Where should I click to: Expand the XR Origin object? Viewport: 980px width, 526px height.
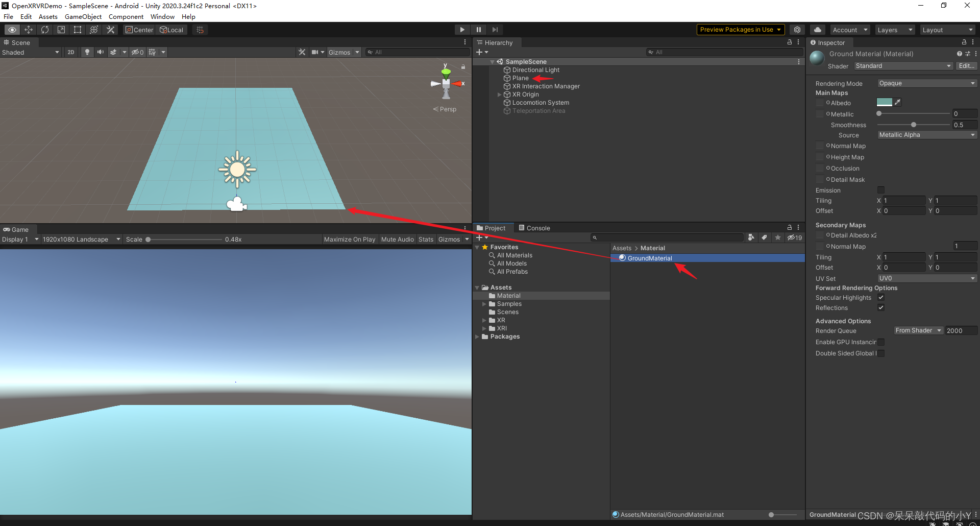pyautogui.click(x=499, y=94)
